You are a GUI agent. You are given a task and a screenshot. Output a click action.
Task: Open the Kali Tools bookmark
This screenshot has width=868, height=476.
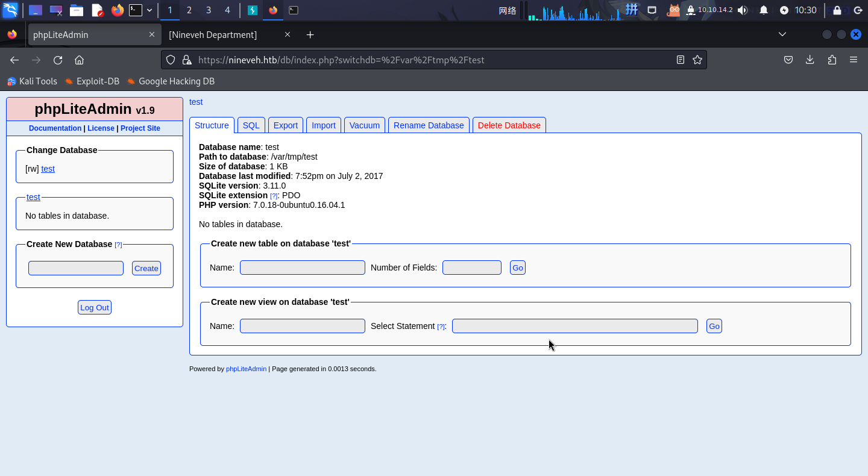pyautogui.click(x=32, y=81)
